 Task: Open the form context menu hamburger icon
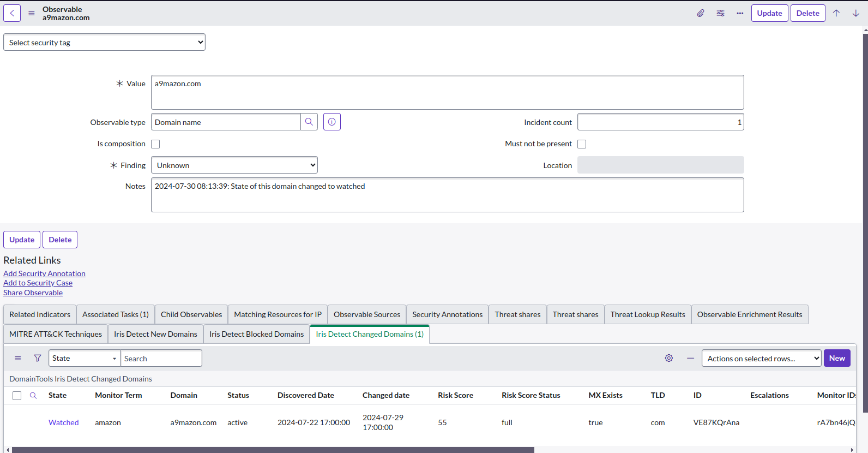[x=32, y=13]
